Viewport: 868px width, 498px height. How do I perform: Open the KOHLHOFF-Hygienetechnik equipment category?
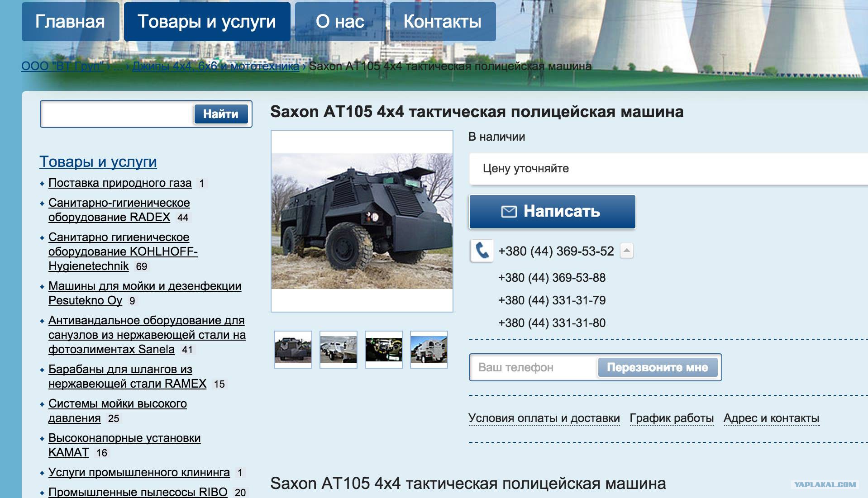tap(123, 251)
